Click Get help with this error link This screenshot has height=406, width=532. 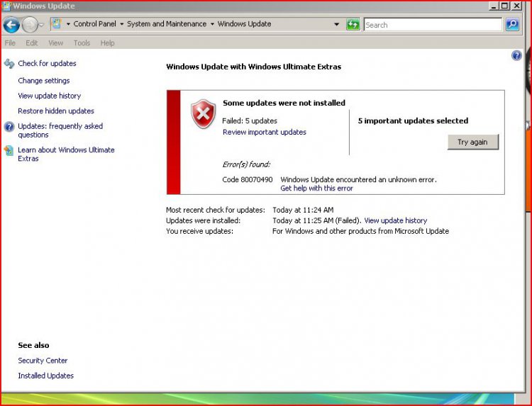316,188
